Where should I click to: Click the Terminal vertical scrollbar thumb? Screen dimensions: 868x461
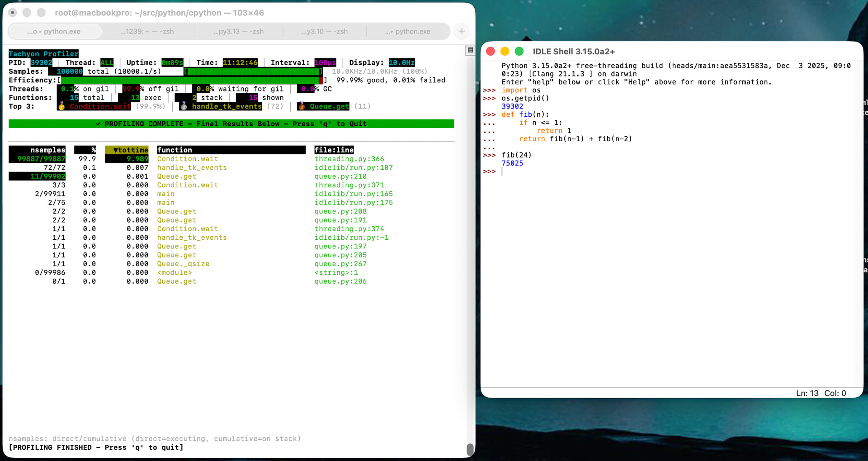tap(470, 449)
